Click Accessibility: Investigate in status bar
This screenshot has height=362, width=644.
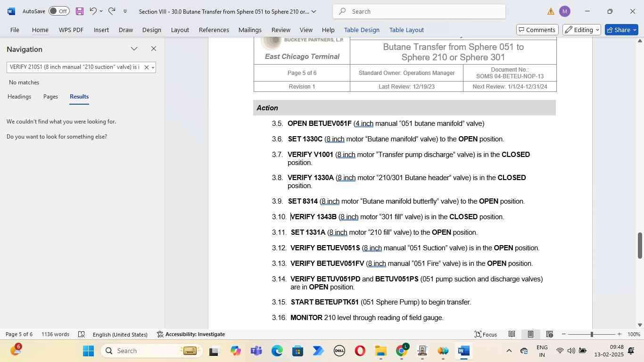[x=191, y=334]
